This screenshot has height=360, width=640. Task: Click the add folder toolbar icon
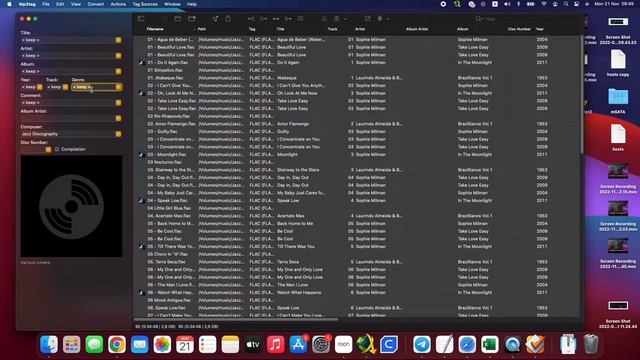coord(191,19)
